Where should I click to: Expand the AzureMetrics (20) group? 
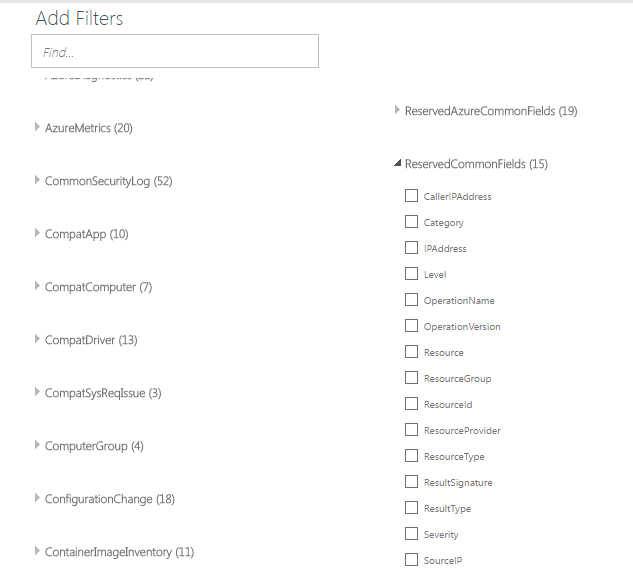coord(38,127)
